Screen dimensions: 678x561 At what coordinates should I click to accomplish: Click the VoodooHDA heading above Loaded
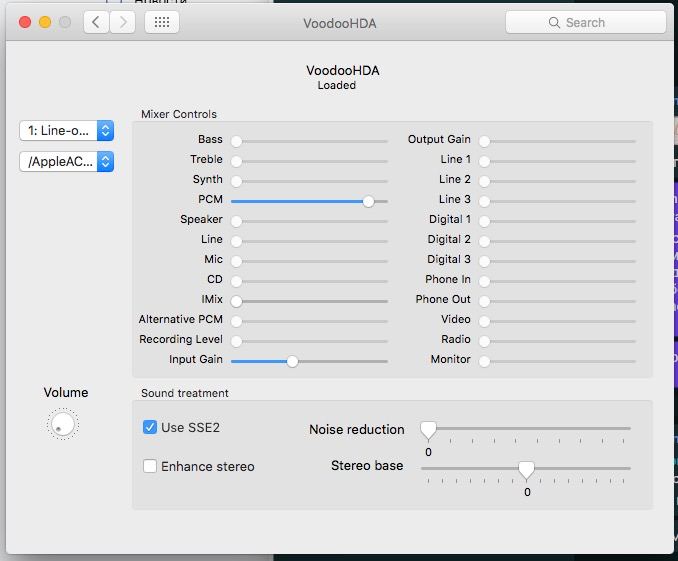coord(343,71)
